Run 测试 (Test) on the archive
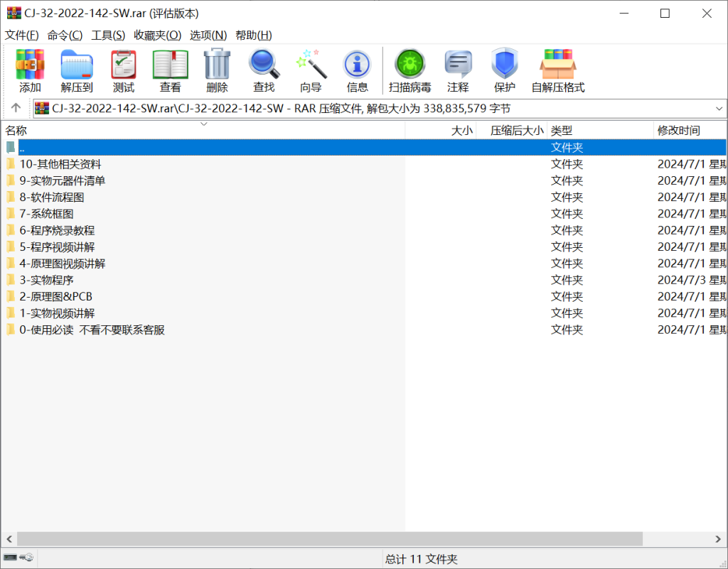 click(124, 71)
